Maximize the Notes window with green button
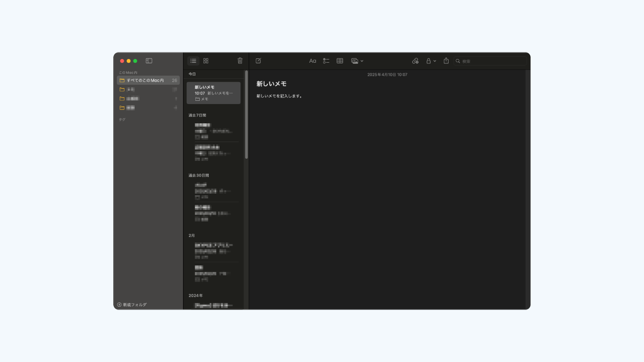This screenshot has height=362, width=644. 135,61
